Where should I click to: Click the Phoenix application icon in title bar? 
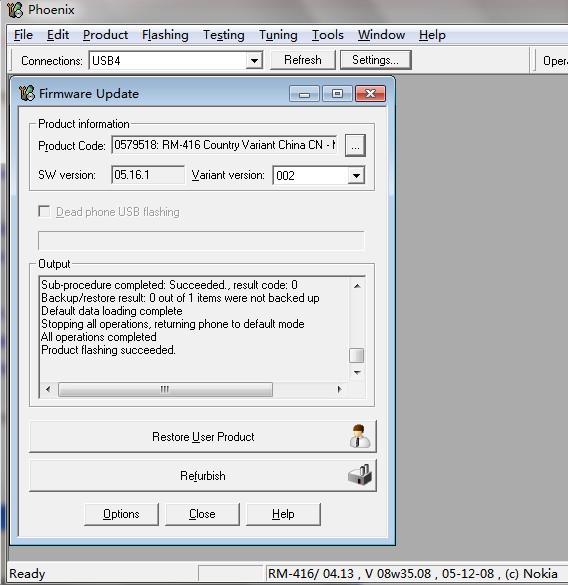tap(15, 10)
